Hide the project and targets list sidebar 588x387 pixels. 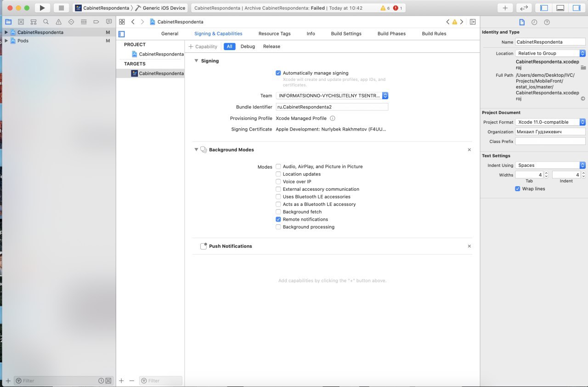[x=122, y=34]
